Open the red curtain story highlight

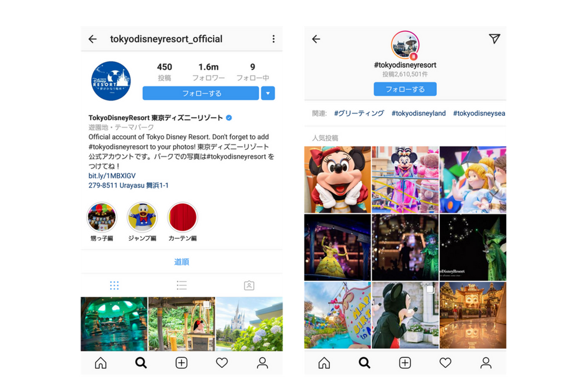(x=183, y=217)
